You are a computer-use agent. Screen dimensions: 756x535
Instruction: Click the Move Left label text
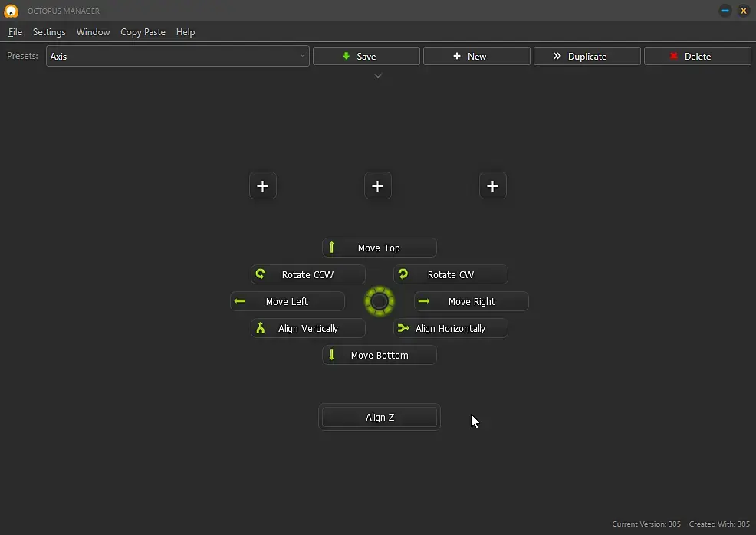click(287, 302)
